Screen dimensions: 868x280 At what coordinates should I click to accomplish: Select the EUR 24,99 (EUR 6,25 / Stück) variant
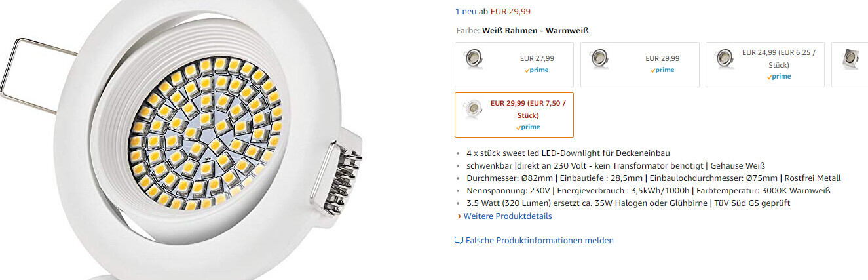tap(765, 64)
